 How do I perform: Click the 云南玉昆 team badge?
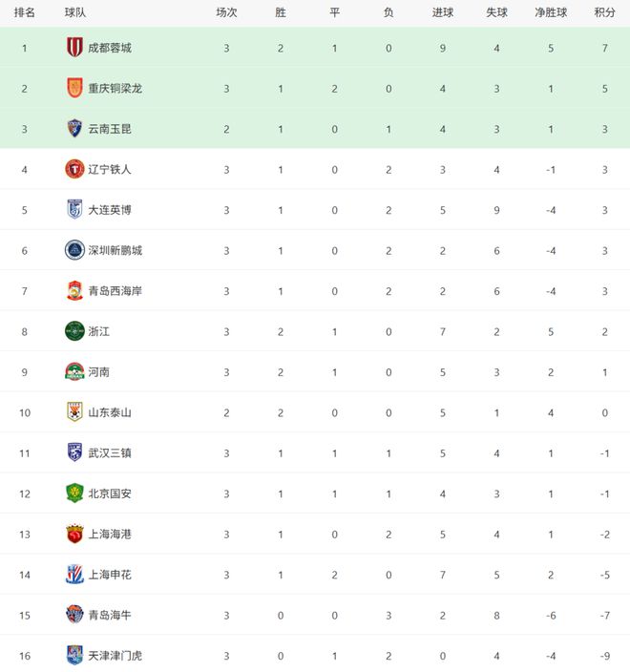[74, 128]
